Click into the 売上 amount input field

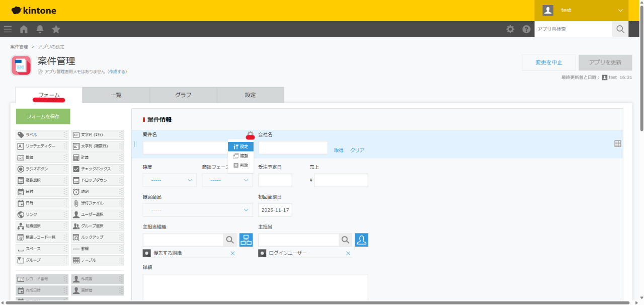[341, 180]
